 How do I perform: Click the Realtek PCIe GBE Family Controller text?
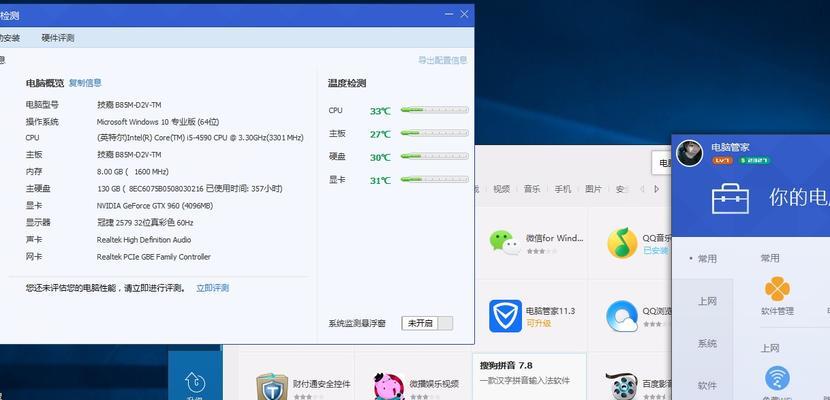click(154, 257)
